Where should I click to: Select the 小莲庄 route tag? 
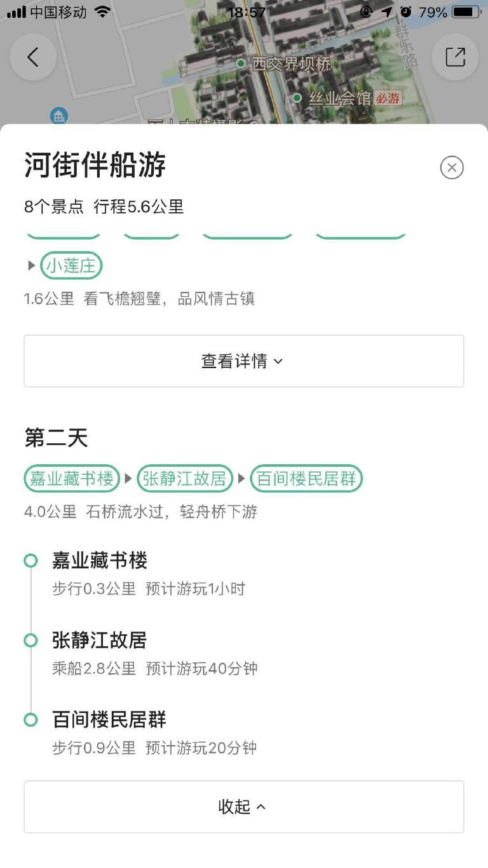point(71,266)
